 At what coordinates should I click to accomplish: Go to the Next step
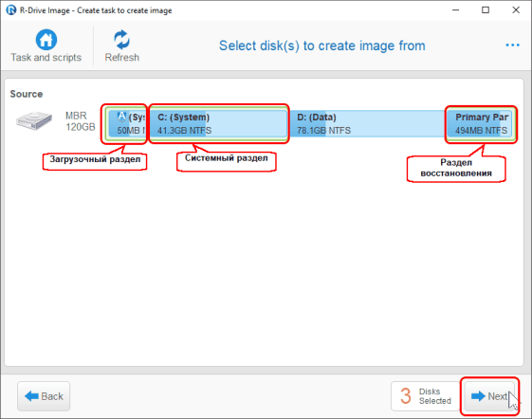coord(489,396)
